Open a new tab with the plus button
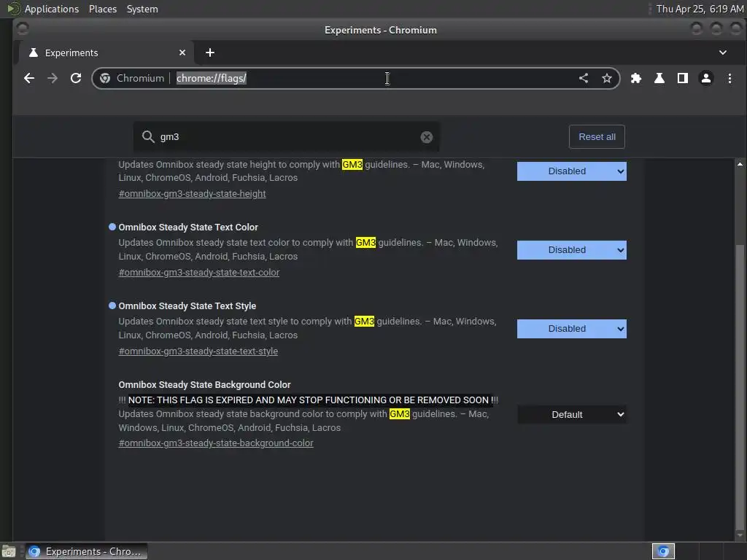 point(209,52)
